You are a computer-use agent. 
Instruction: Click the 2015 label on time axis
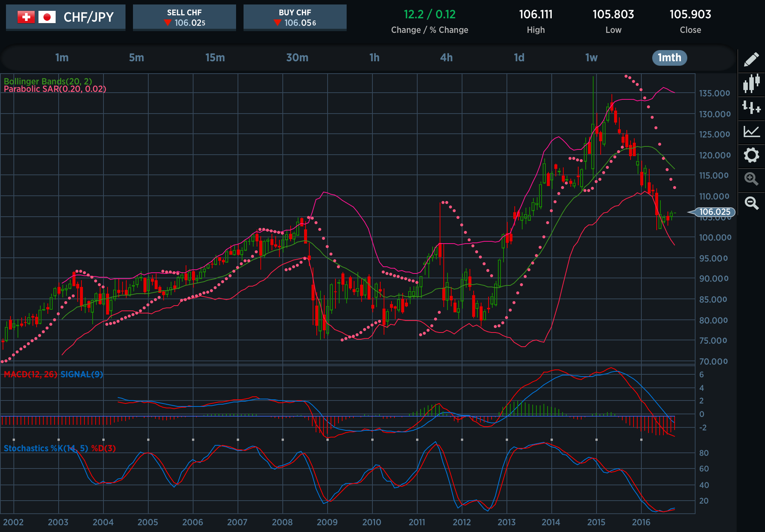(x=596, y=522)
